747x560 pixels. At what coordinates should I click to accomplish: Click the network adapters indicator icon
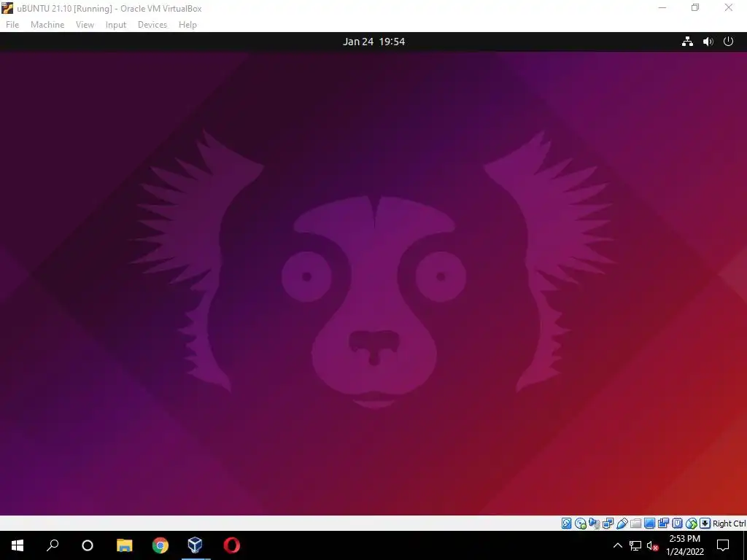[x=608, y=524]
